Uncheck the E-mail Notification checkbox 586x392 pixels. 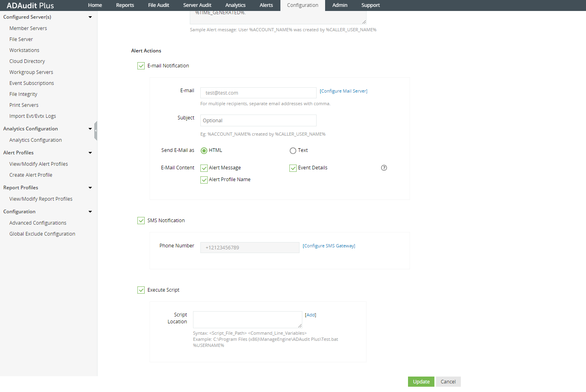141,66
